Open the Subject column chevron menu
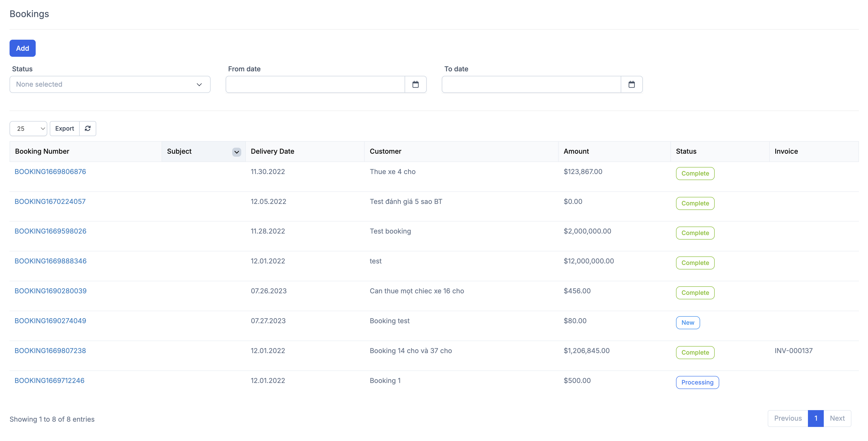The width and height of the screenshot is (868, 441). coord(236,152)
